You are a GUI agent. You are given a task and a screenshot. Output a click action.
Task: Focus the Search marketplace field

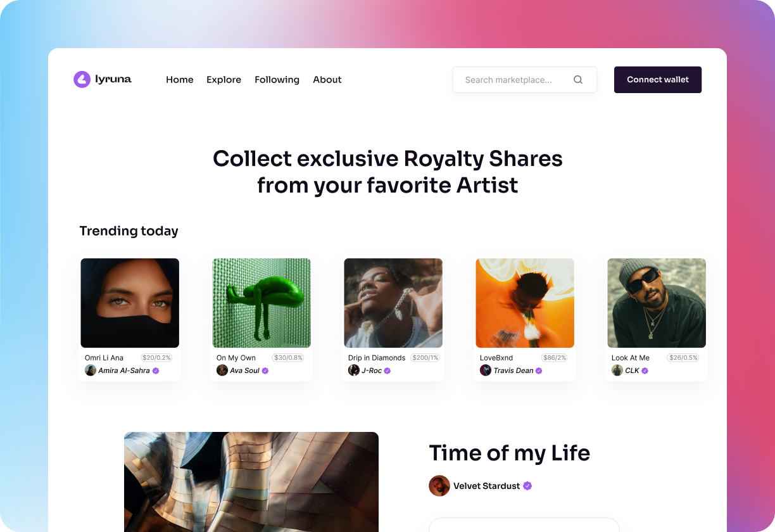click(508, 80)
